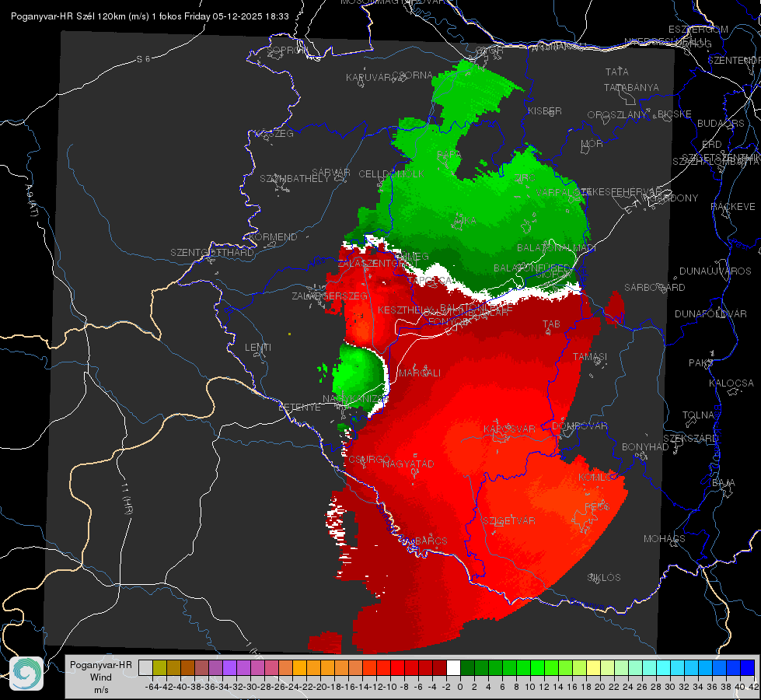
Task: Click the BARCS city label
Action: tap(431, 541)
